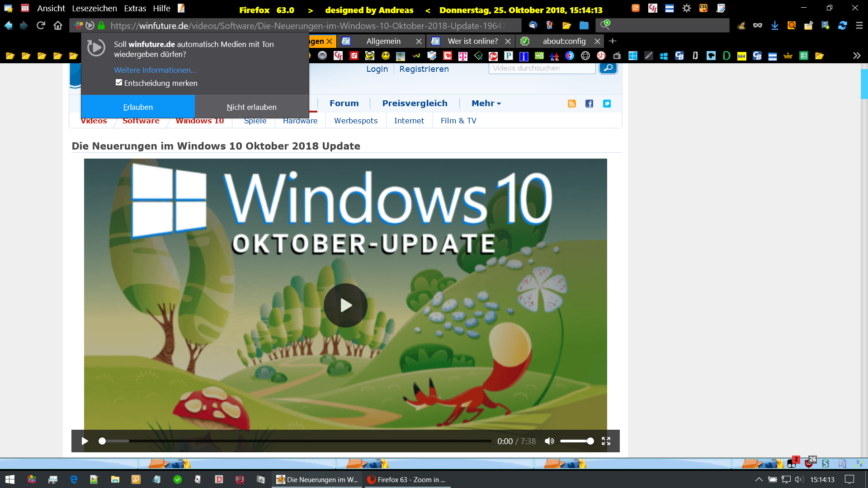Reload the current page
868x488 pixels.
41,25
